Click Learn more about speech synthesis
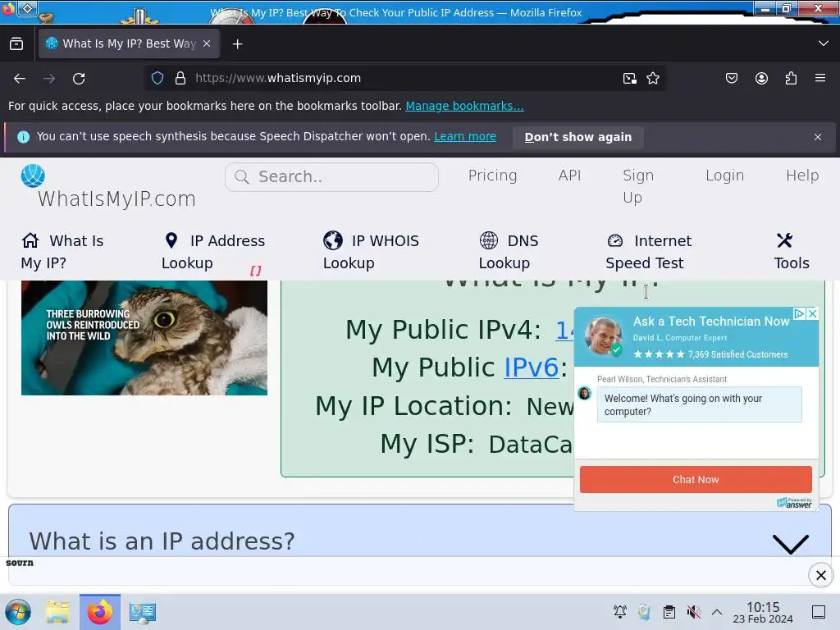The height and width of the screenshot is (630, 840). coord(465,137)
